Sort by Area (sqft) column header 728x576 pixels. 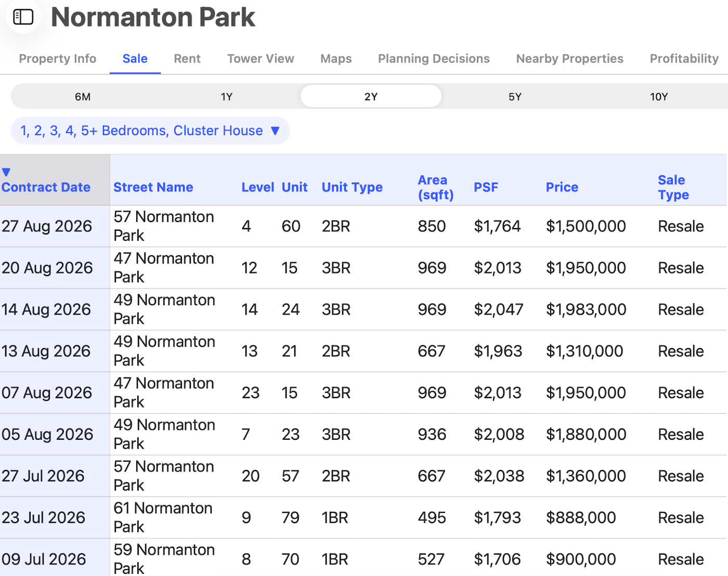click(x=436, y=187)
